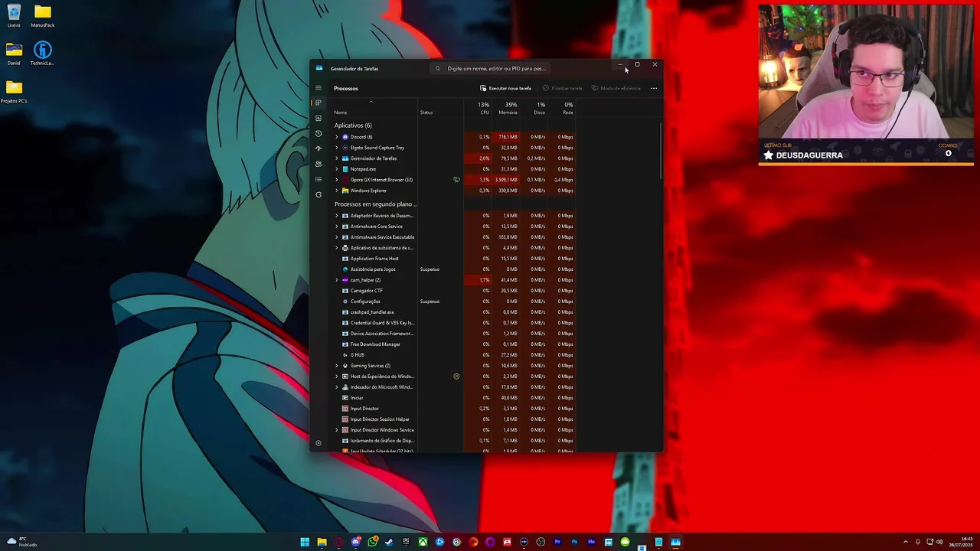The height and width of the screenshot is (551, 980).
Task: Open Task Manager settings gear
Action: pos(318,443)
